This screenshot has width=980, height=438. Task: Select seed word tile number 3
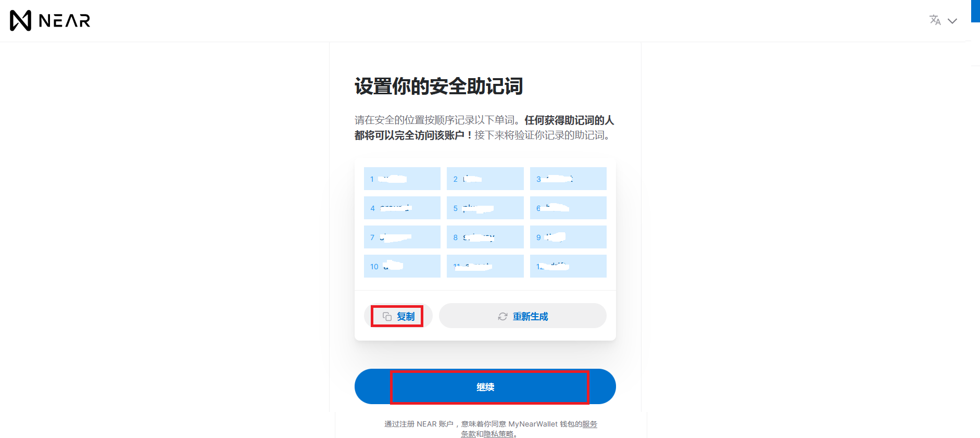568,179
